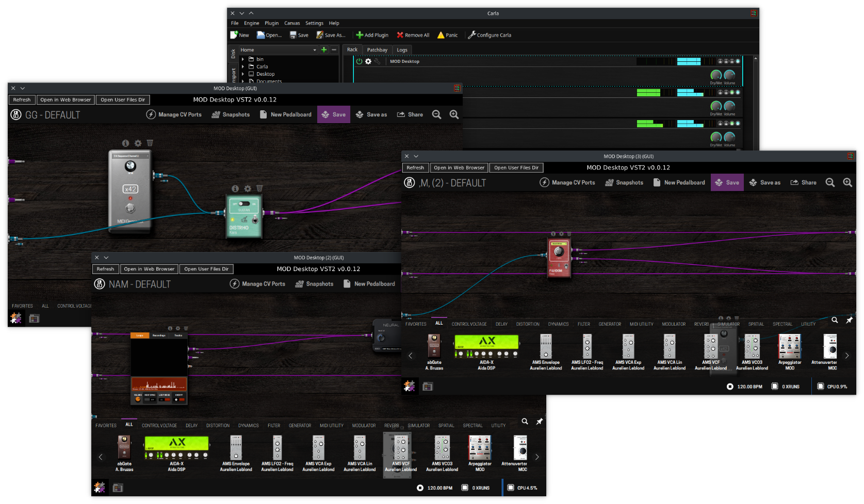Click the window menu chevron of MOD Desktop (3) titlebar
864x504 pixels.
[416, 156]
